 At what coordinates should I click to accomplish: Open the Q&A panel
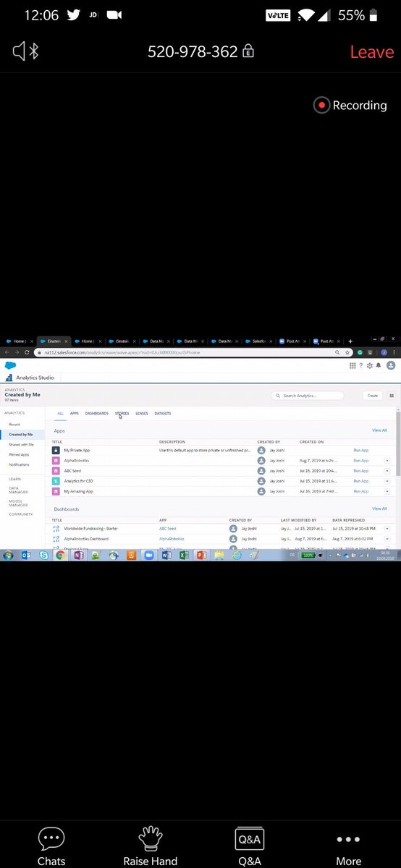click(250, 847)
